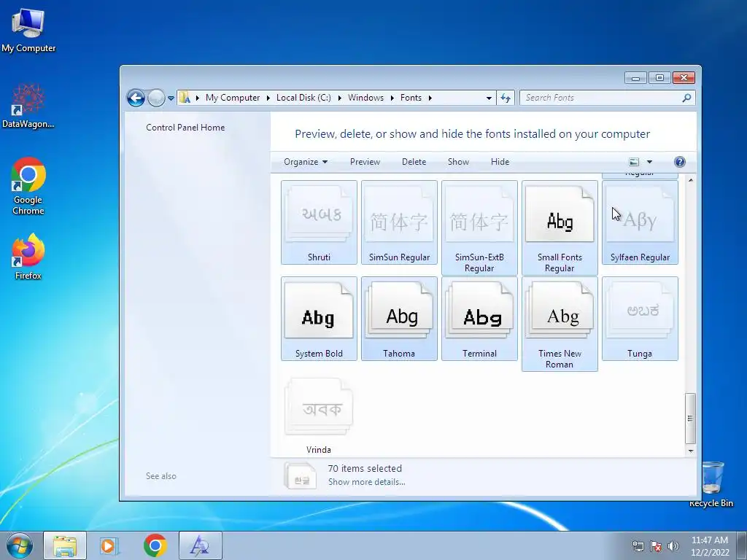Open the Organize menu
Screen dimensions: 747x560
(306, 162)
